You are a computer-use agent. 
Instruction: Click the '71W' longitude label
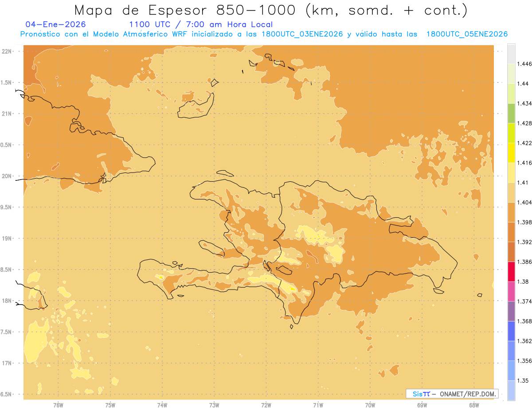(x=318, y=405)
